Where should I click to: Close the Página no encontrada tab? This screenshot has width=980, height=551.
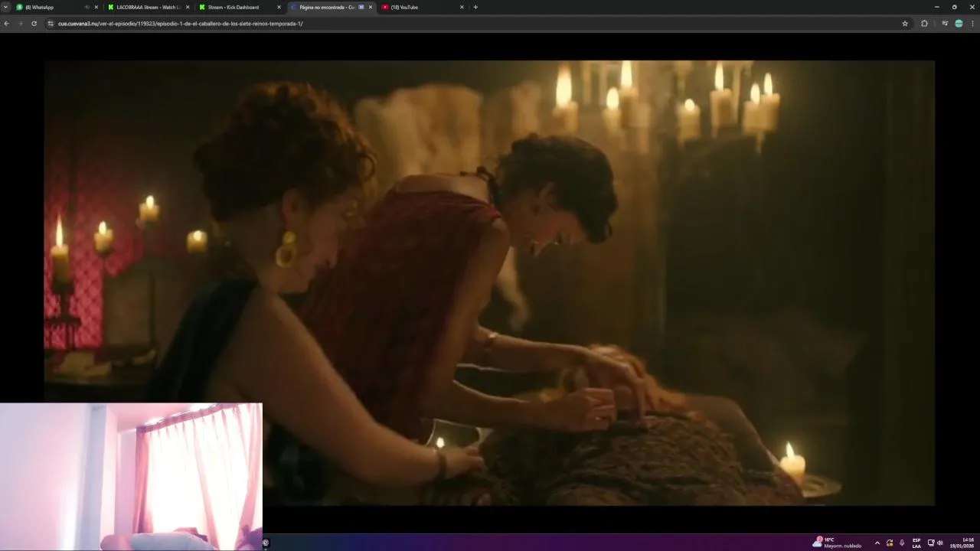[371, 7]
